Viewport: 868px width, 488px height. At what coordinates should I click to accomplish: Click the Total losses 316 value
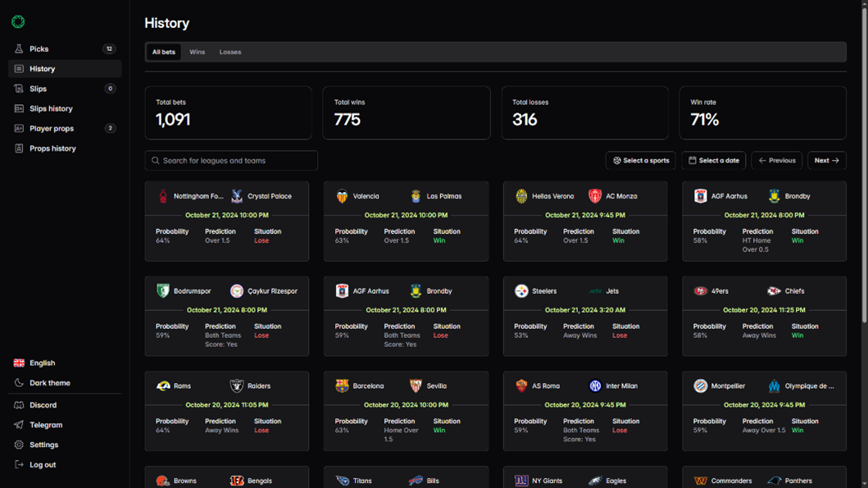point(525,120)
